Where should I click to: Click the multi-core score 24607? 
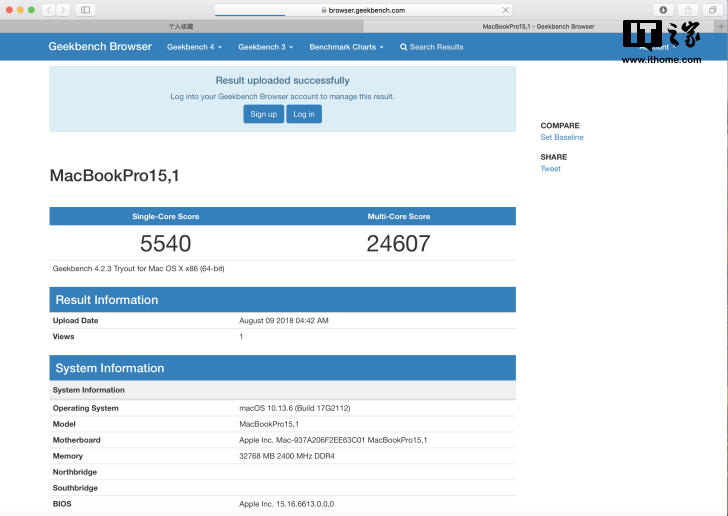tap(398, 243)
